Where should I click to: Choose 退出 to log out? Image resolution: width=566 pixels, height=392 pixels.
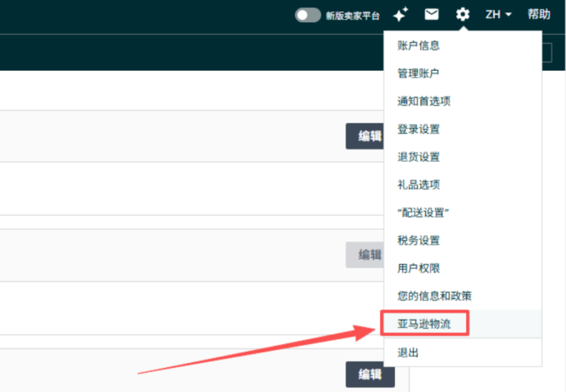coord(408,353)
